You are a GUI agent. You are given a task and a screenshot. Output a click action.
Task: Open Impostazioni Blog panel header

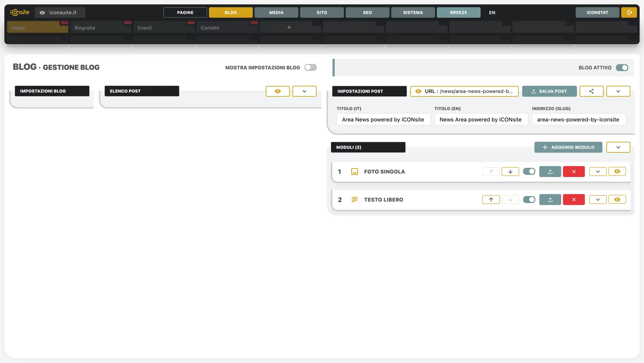(x=52, y=91)
